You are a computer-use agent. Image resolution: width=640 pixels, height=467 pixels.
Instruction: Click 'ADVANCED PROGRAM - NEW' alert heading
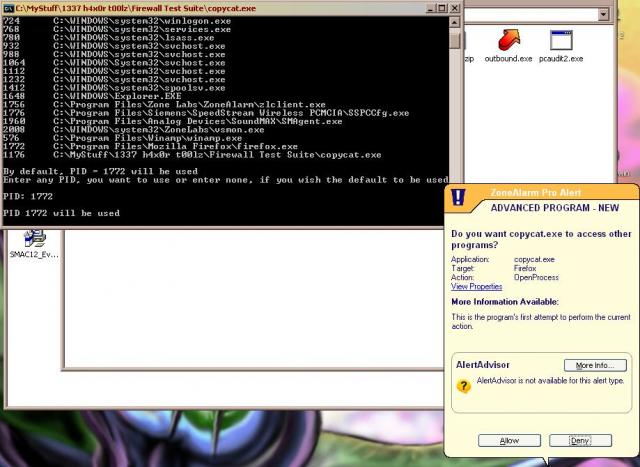click(555, 208)
